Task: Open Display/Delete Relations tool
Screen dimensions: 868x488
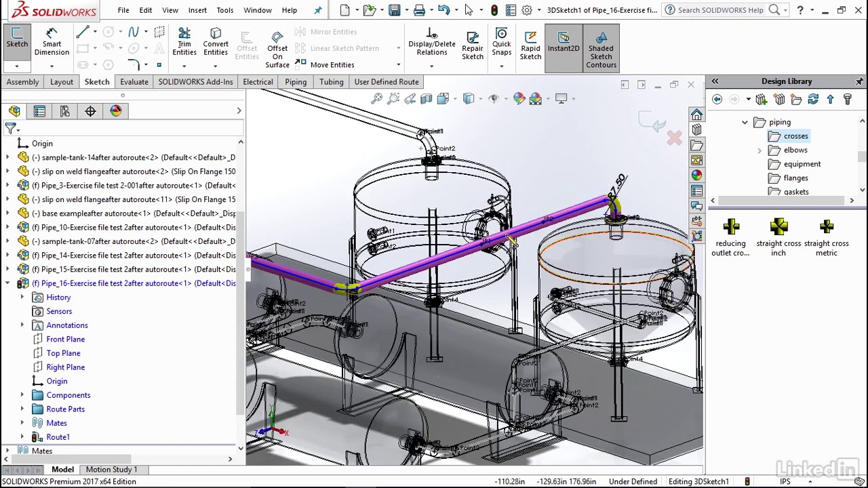Action: [432, 42]
